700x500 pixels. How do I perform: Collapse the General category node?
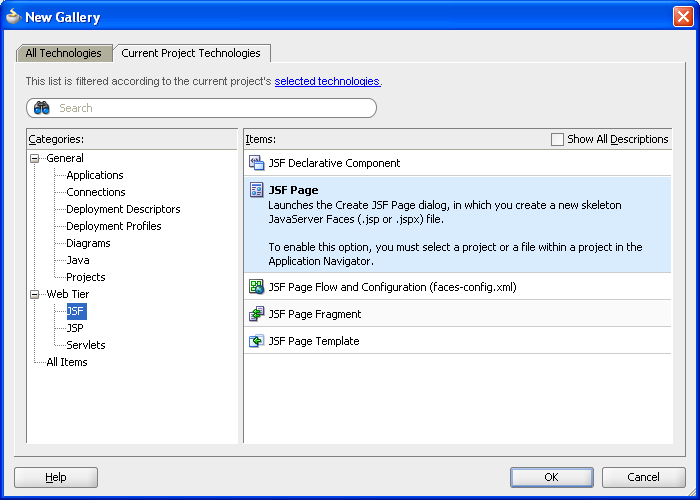(34, 158)
